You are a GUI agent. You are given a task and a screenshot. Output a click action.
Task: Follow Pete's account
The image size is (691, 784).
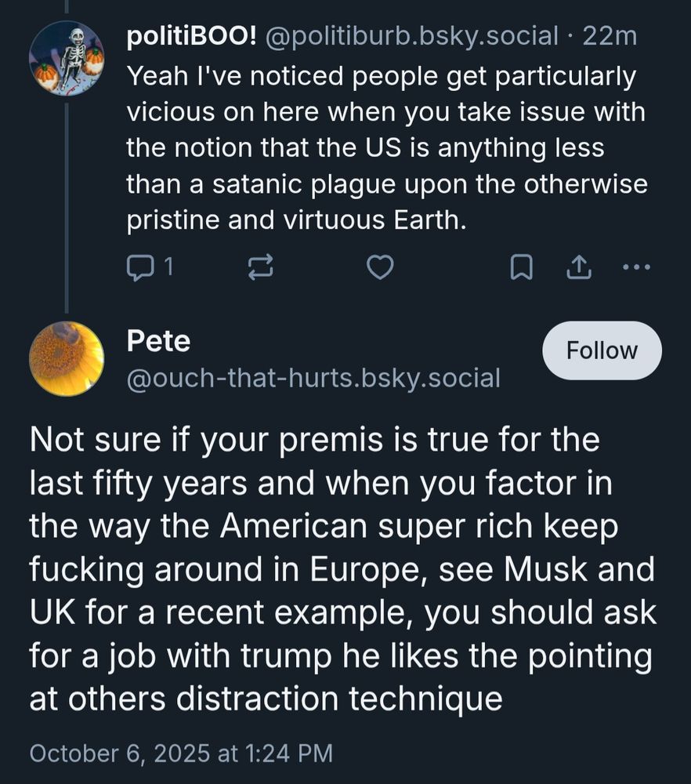coord(602,350)
